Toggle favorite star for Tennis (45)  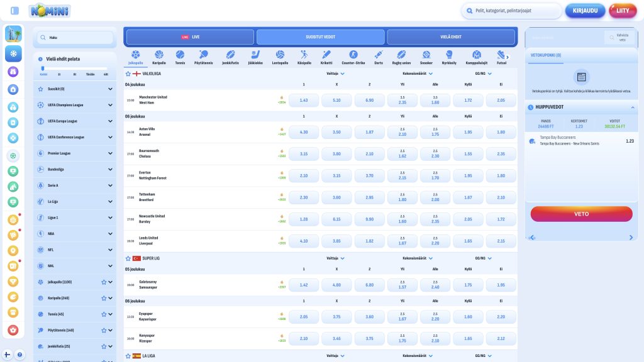pyautogui.click(x=104, y=314)
